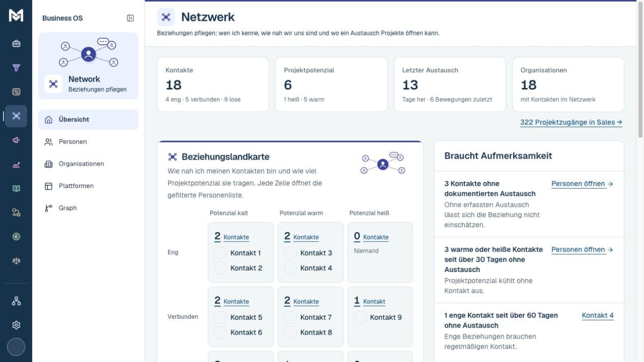Open Kontakte link in Eng, Potenzial heiß cell
This screenshot has width=644, height=362.
376,237
